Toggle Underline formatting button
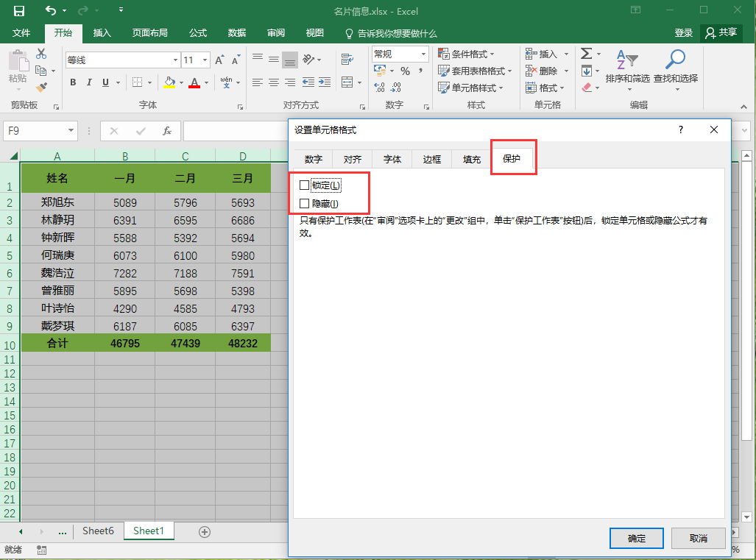This screenshot has width=756, height=560. pos(105,82)
